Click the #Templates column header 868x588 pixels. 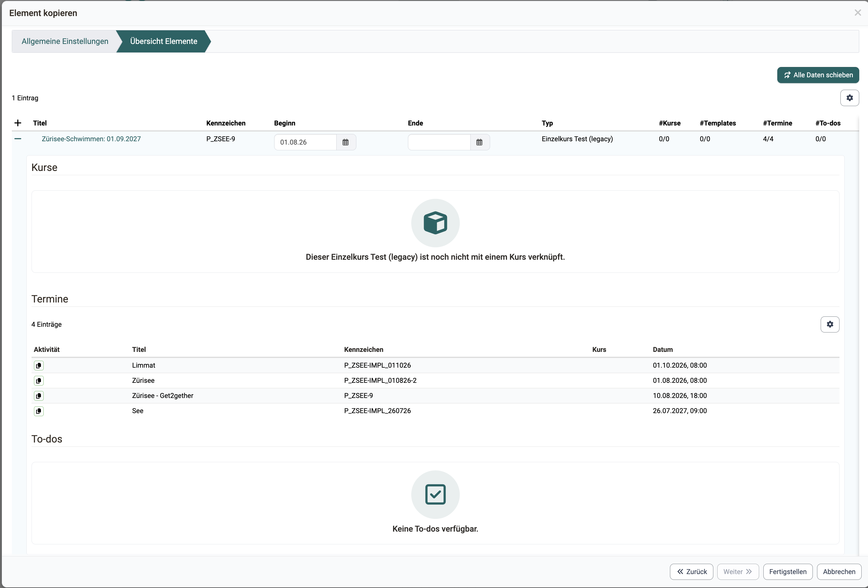click(718, 123)
